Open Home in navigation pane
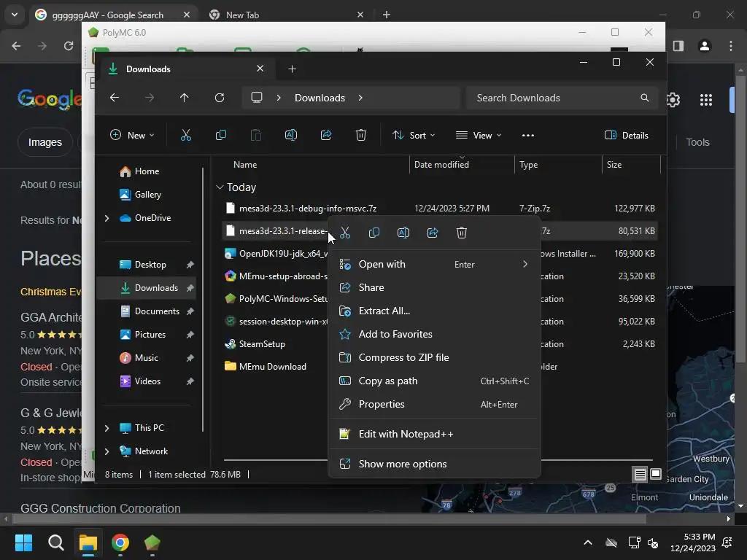The height and width of the screenshot is (560, 747). [147, 171]
